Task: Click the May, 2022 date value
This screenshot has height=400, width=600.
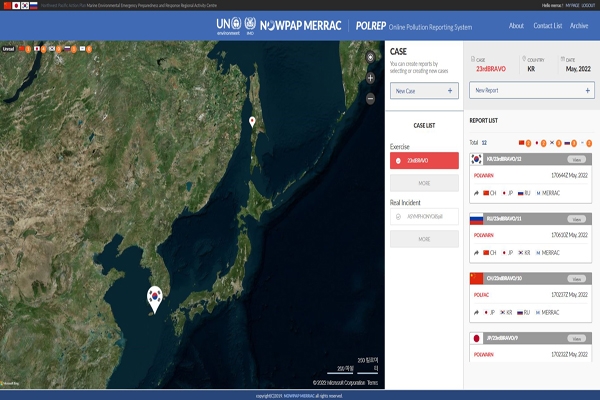Action: click(578, 69)
